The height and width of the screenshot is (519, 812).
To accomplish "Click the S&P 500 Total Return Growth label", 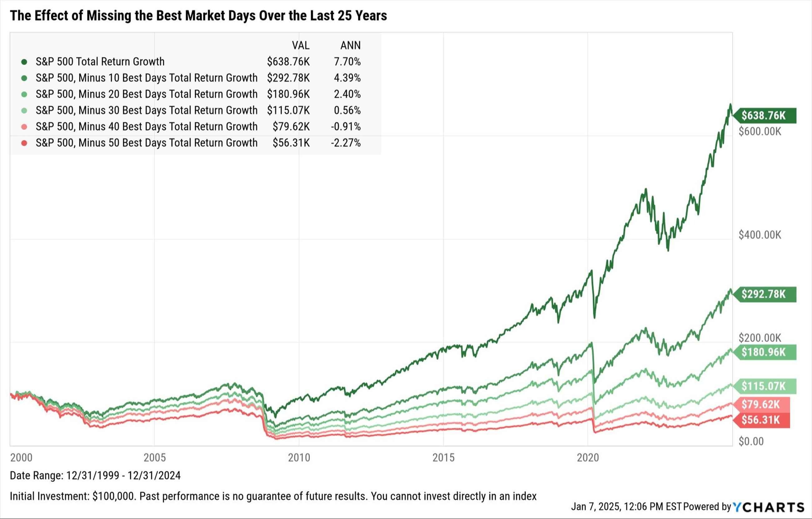I will point(100,62).
